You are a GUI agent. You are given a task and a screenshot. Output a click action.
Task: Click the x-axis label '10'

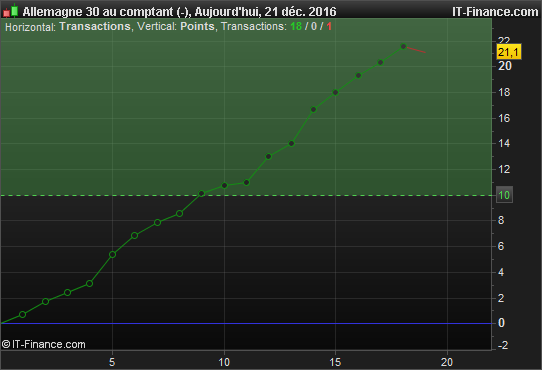click(224, 362)
